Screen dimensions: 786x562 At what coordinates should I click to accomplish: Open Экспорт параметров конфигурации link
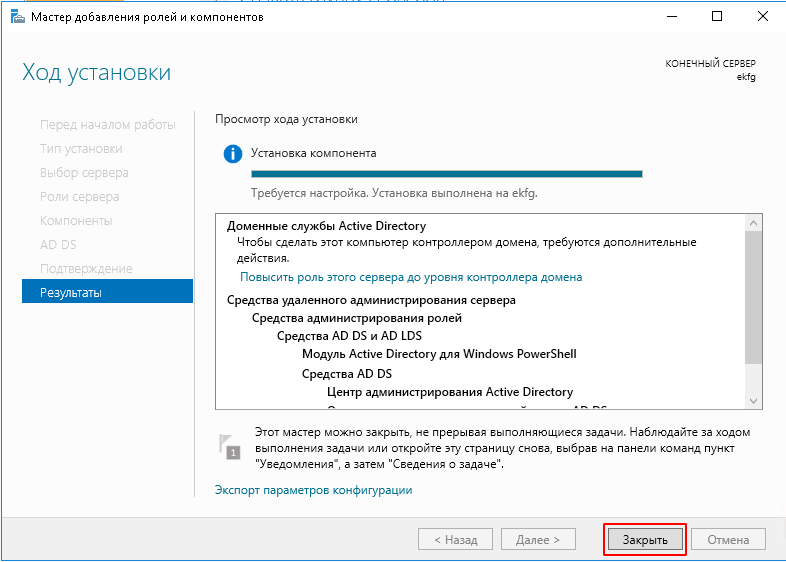[x=313, y=490]
